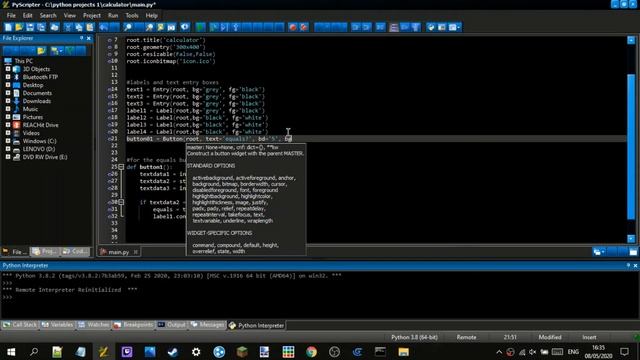This screenshot has height=360, width=640.
Task: Click the Remote engine status entry
Action: click(466, 337)
